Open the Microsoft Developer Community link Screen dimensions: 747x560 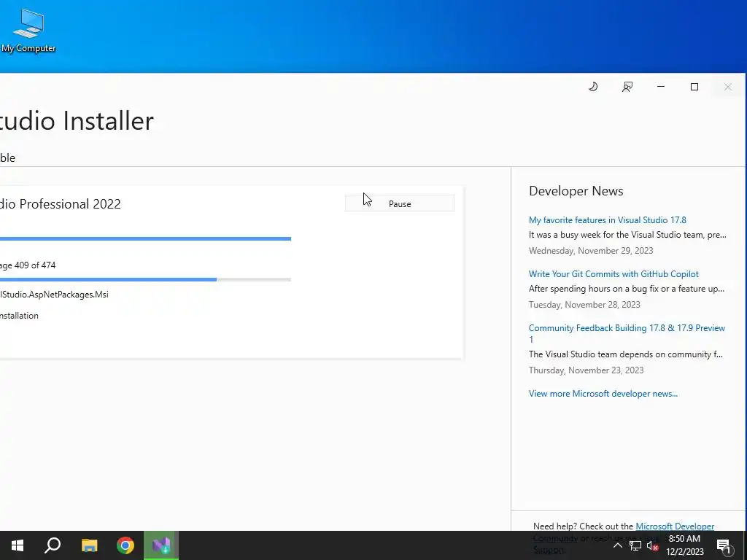click(x=675, y=526)
